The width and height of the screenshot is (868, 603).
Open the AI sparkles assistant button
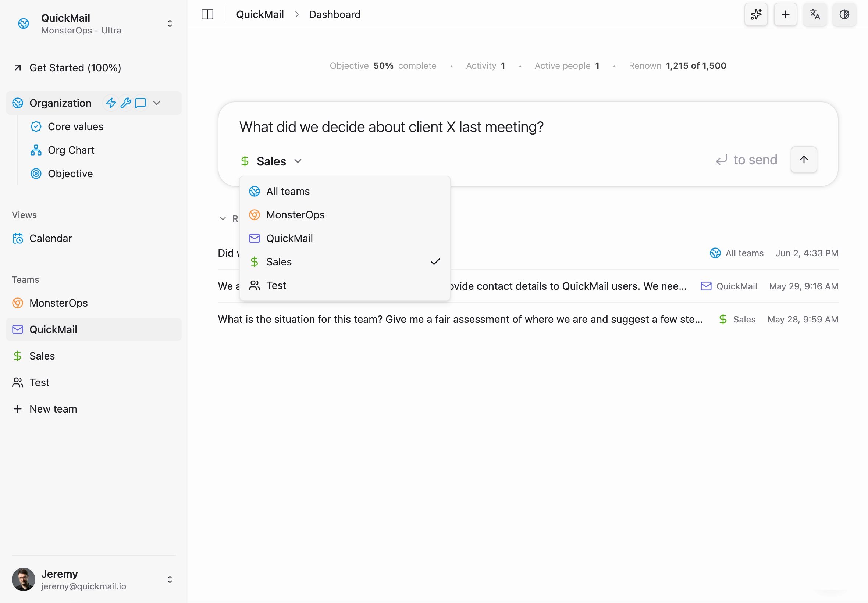pyautogui.click(x=756, y=14)
